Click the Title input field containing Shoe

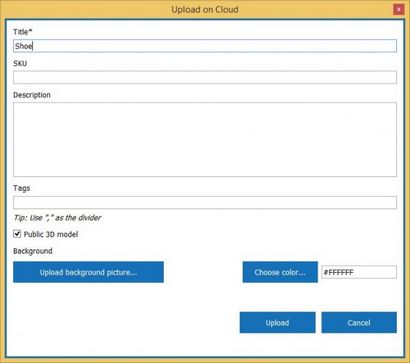205,46
